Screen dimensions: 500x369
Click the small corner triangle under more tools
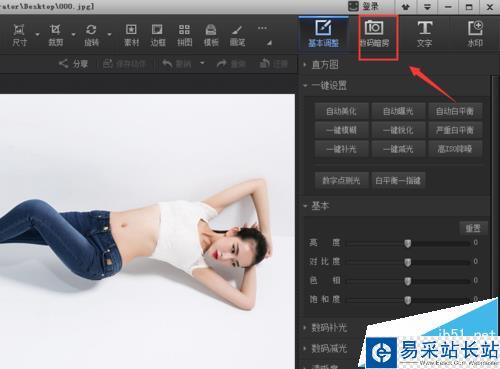[x=269, y=43]
